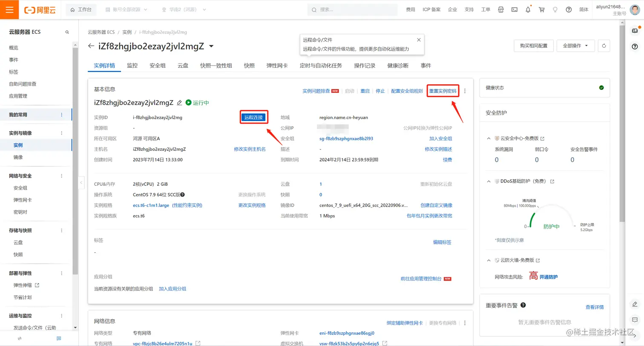
Task: Switch language via 简体
Action: pyautogui.click(x=584, y=9)
